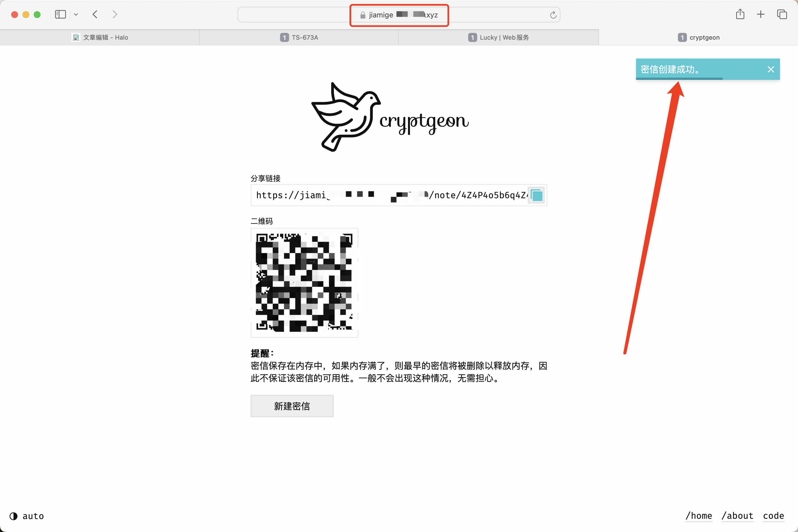
Task: Click the 新建密信 button
Action: 292,406
